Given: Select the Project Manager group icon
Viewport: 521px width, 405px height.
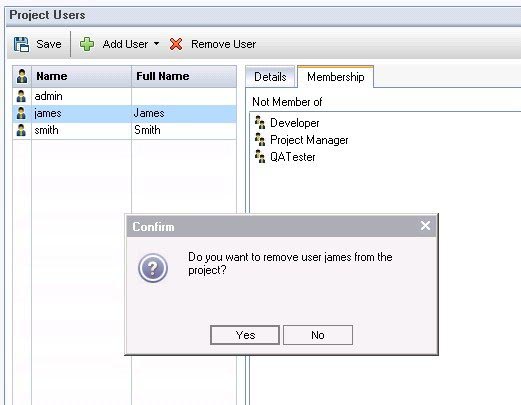Looking at the screenshot, I should (260, 139).
